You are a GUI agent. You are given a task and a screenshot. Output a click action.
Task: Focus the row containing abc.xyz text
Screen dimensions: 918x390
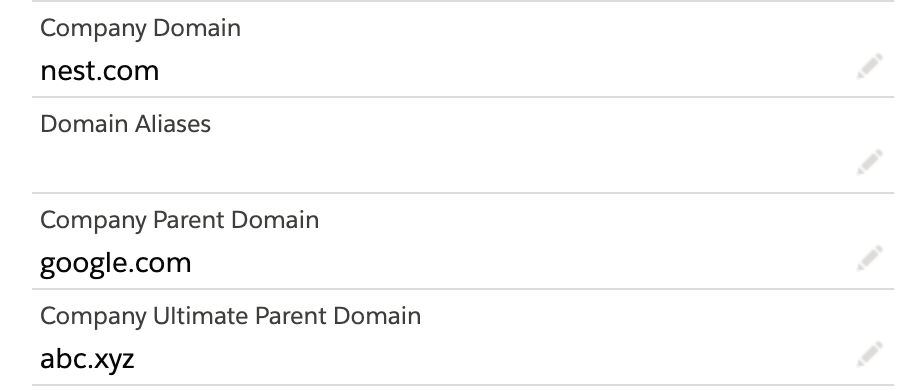463,337
